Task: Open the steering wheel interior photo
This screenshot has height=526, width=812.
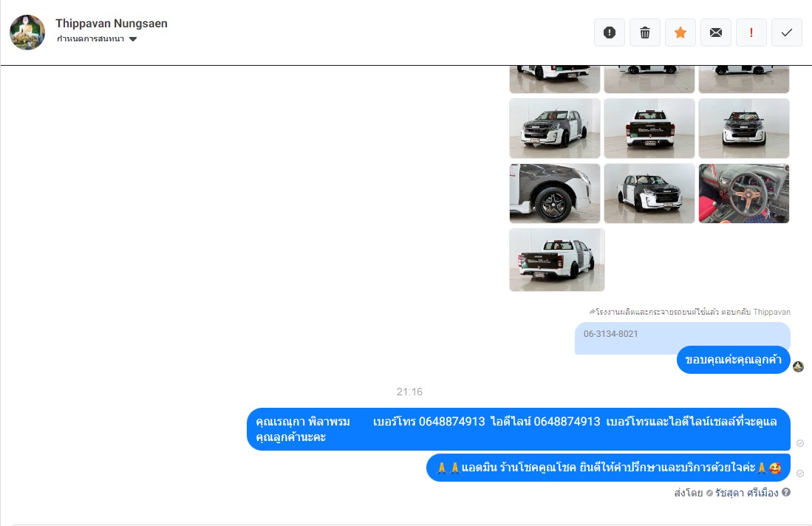Action: [743, 194]
